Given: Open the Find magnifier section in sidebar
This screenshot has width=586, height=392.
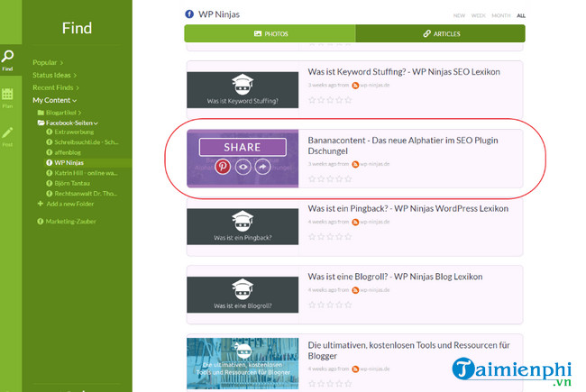Looking at the screenshot, I should (x=7, y=59).
